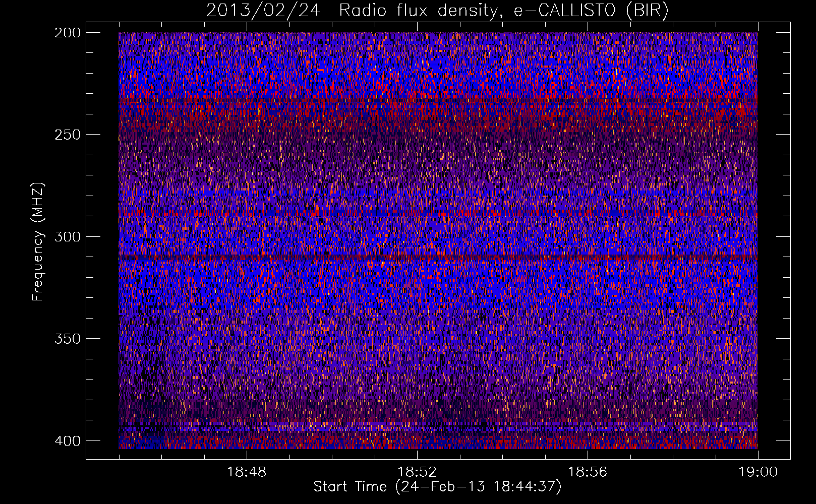
Task: Select the 250 frequency tick label
Action: click(67, 135)
